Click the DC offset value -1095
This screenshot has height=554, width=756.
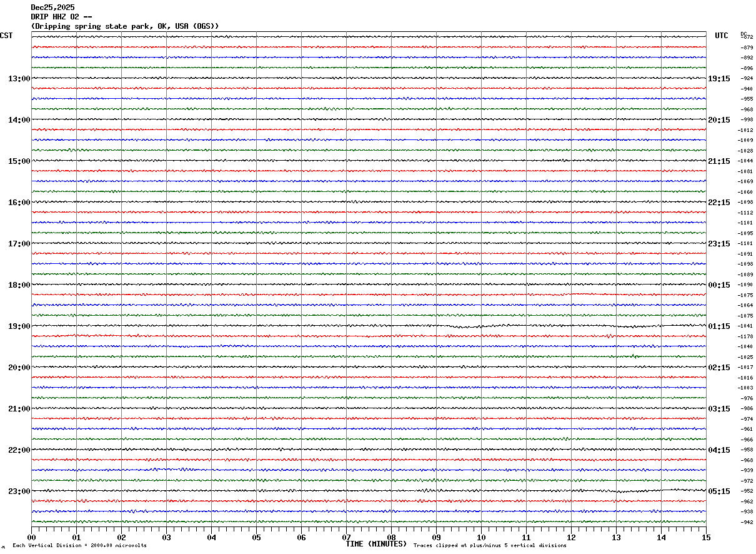coord(745,233)
